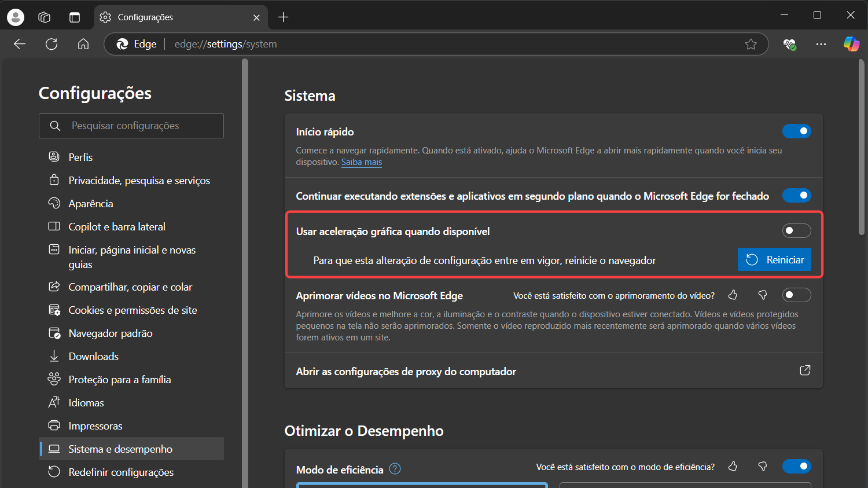Click the help icon beside Modo de eficiência
The image size is (868, 488).
(395, 469)
